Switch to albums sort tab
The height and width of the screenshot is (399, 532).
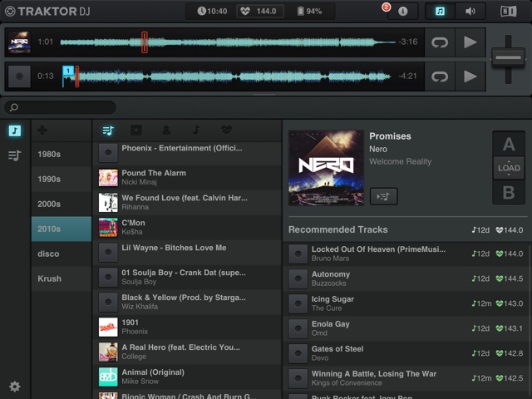[136, 131]
